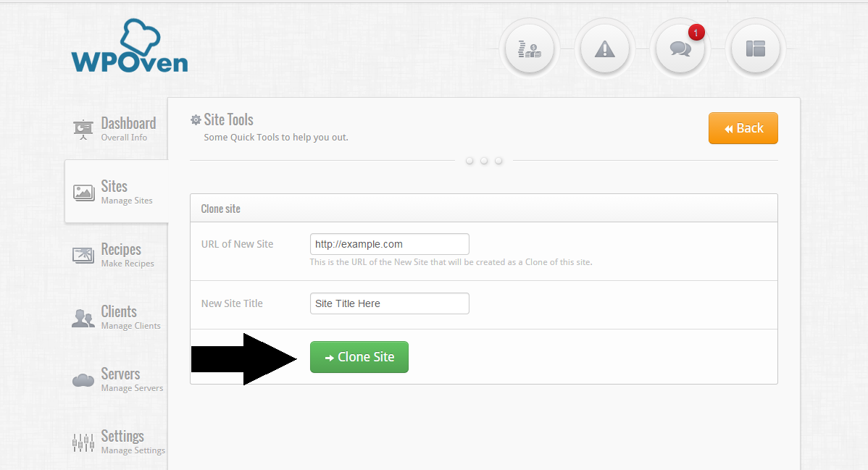Focus the New Site Title field
The image size is (868, 470).
(390, 303)
